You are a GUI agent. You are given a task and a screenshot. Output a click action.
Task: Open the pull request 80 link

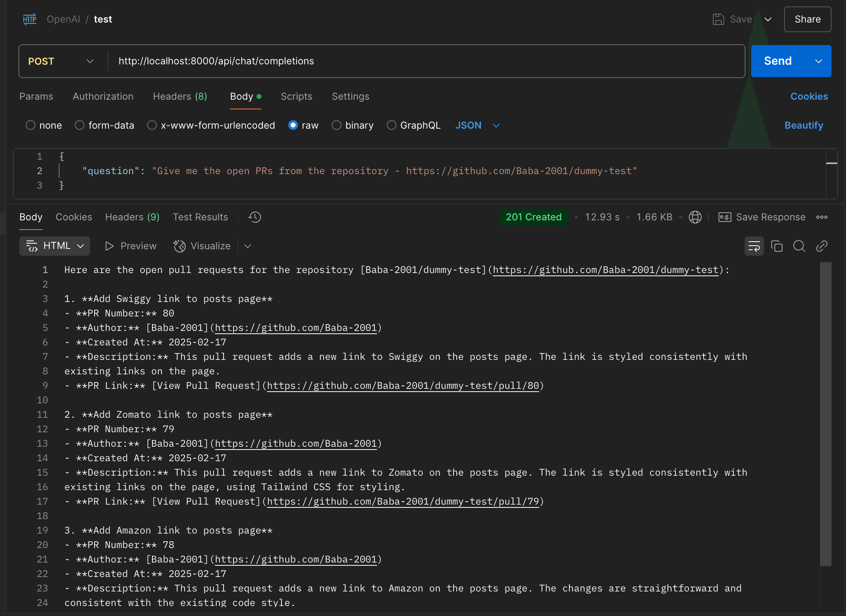tap(403, 385)
